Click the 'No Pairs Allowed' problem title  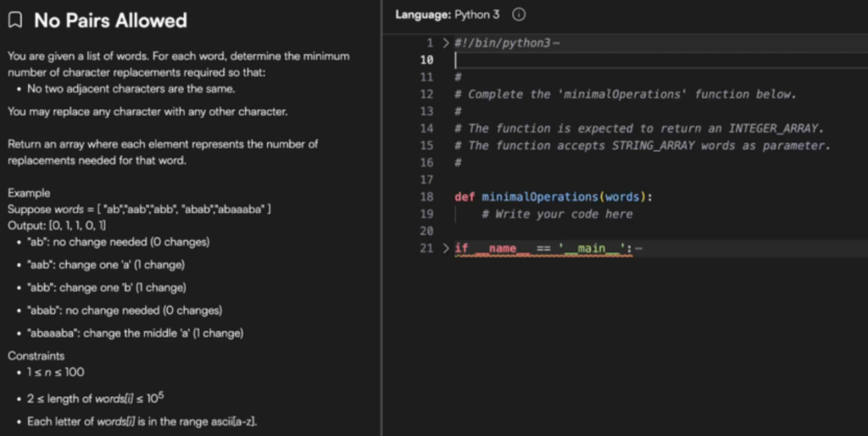pyautogui.click(x=110, y=20)
